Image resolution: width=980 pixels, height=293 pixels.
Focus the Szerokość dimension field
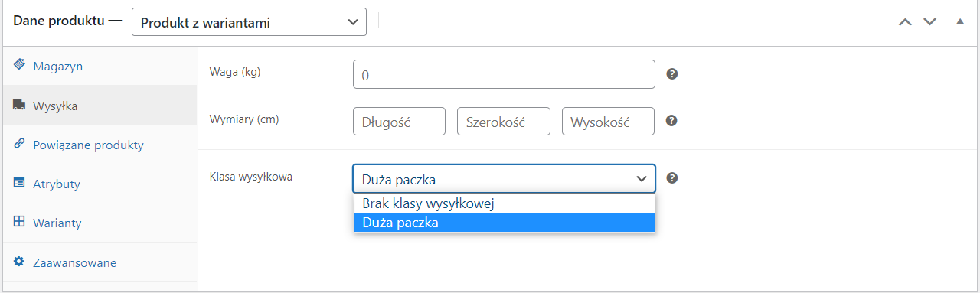click(x=504, y=122)
